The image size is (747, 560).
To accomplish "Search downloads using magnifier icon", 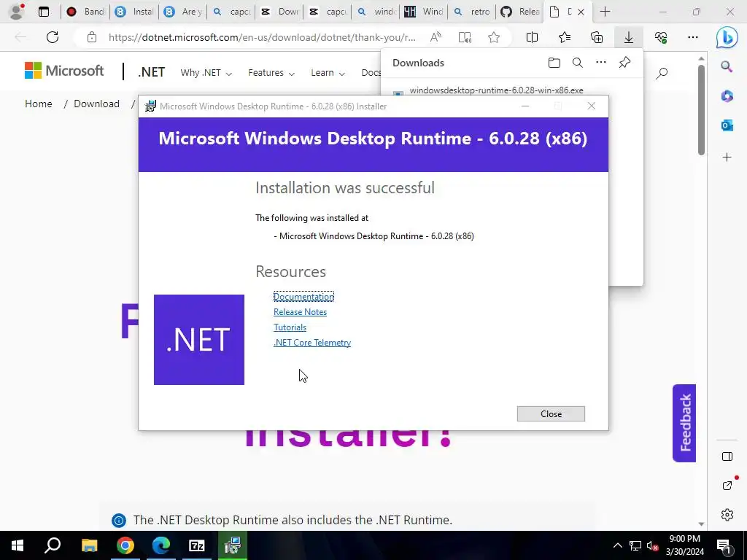I will click(578, 63).
